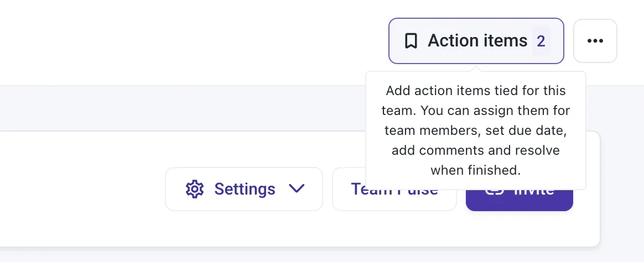Open the Settings dropdown menu

(244, 189)
